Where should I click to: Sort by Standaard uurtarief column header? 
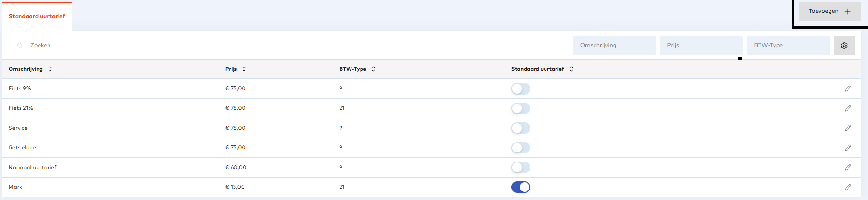(x=571, y=69)
